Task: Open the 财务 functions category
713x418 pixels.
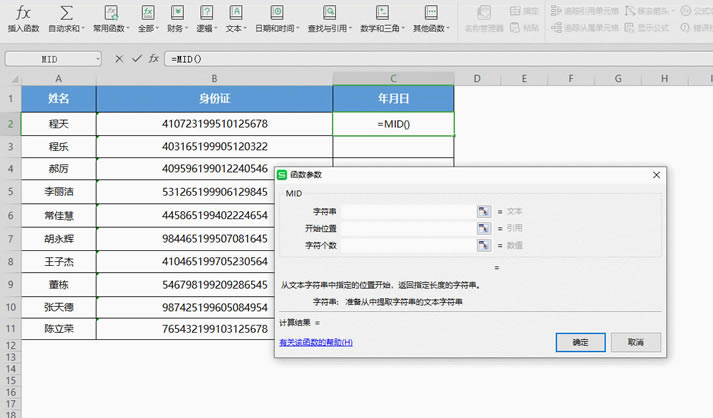Action: click(x=177, y=18)
